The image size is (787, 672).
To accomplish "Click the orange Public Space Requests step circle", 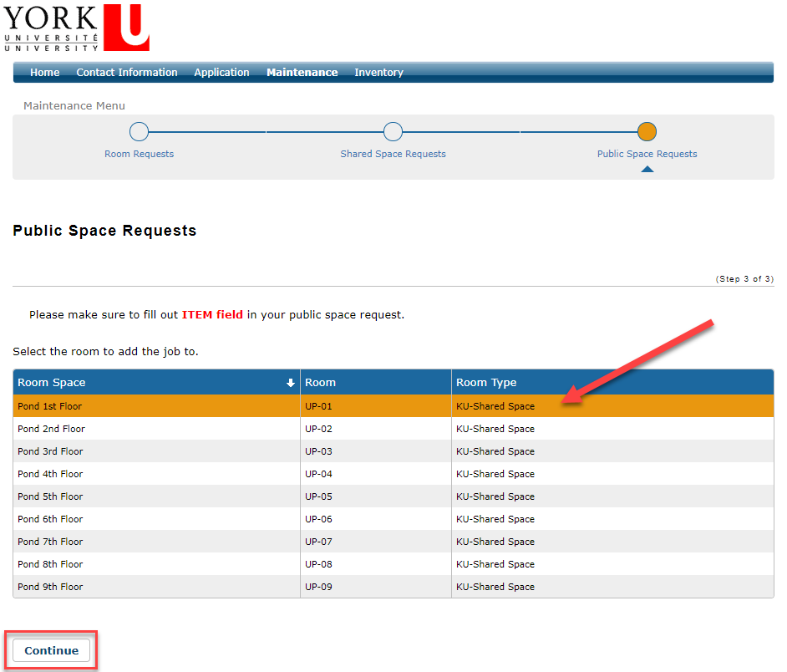I will tap(647, 131).
